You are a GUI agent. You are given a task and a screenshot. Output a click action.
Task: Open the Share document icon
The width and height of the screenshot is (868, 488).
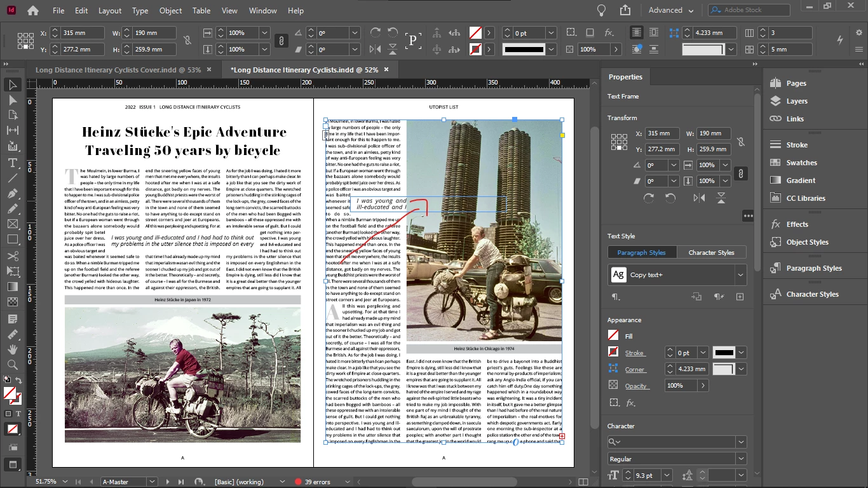click(x=625, y=10)
